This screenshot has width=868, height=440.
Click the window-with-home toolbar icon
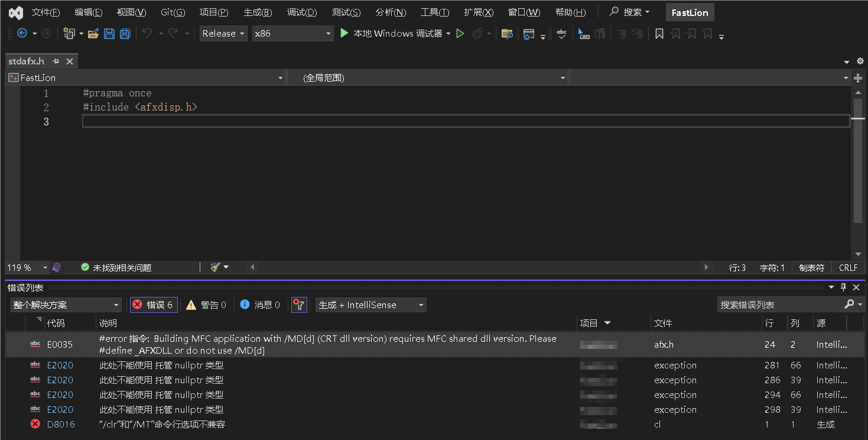pos(529,34)
